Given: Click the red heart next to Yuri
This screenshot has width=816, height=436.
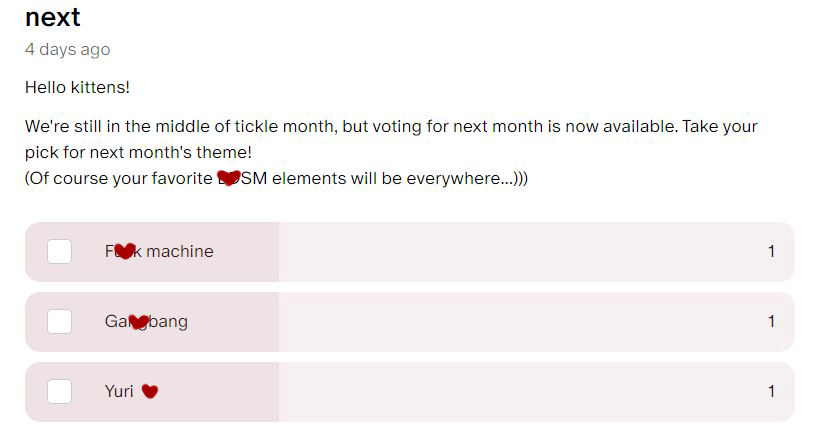Looking at the screenshot, I should click(x=150, y=391).
